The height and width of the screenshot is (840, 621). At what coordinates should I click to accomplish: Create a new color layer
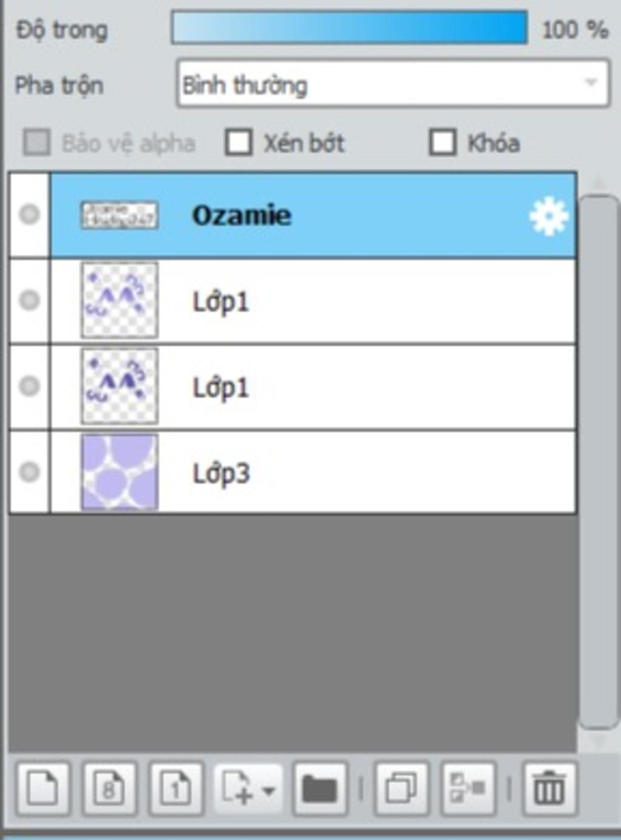(x=44, y=788)
